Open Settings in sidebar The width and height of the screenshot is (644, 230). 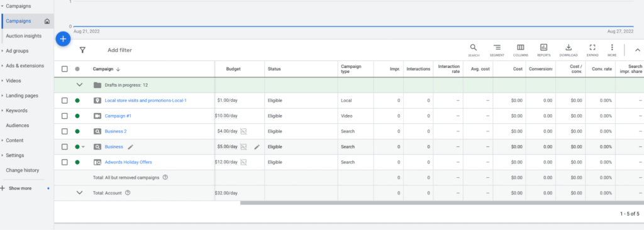[x=15, y=155]
